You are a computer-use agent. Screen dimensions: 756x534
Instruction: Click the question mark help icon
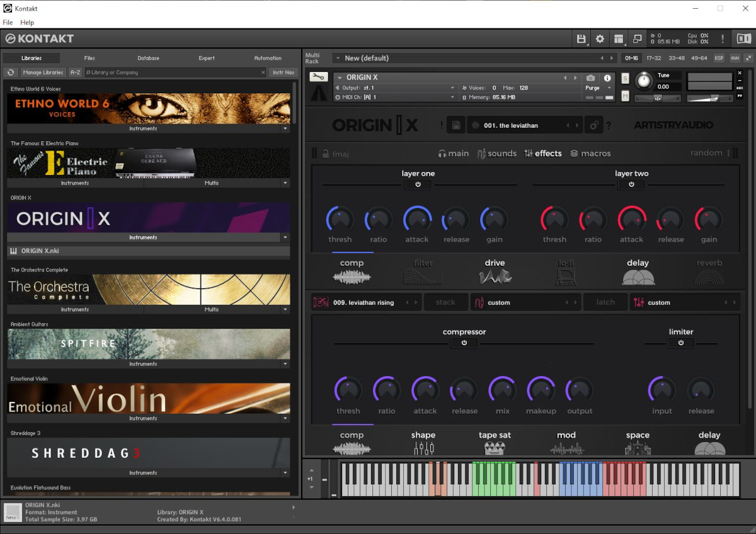[x=609, y=126]
